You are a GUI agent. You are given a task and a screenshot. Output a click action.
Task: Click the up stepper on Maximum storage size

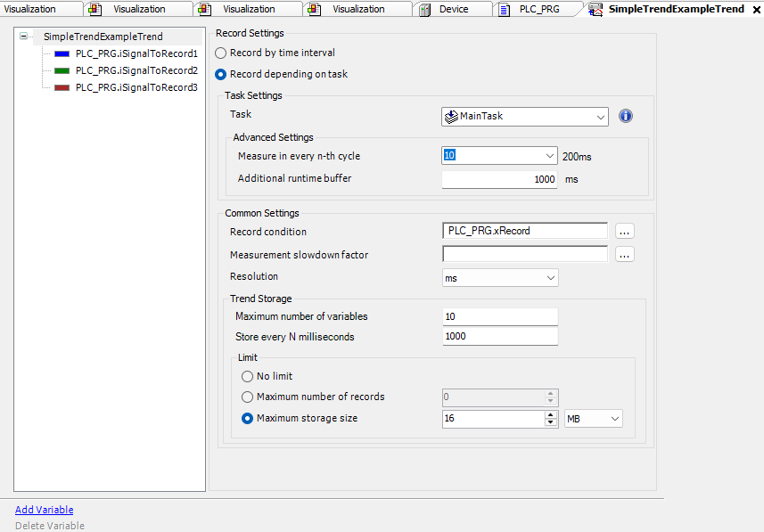pos(553,413)
